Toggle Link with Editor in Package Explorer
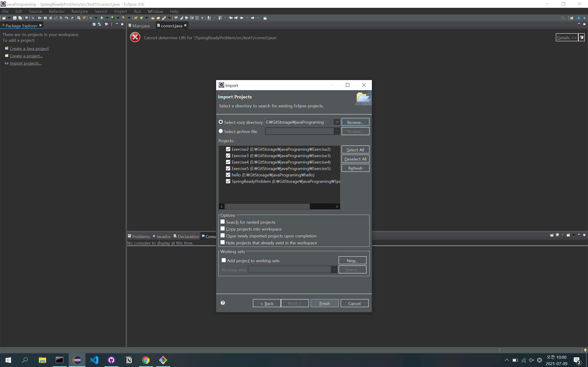The image size is (588, 367). (x=99, y=24)
